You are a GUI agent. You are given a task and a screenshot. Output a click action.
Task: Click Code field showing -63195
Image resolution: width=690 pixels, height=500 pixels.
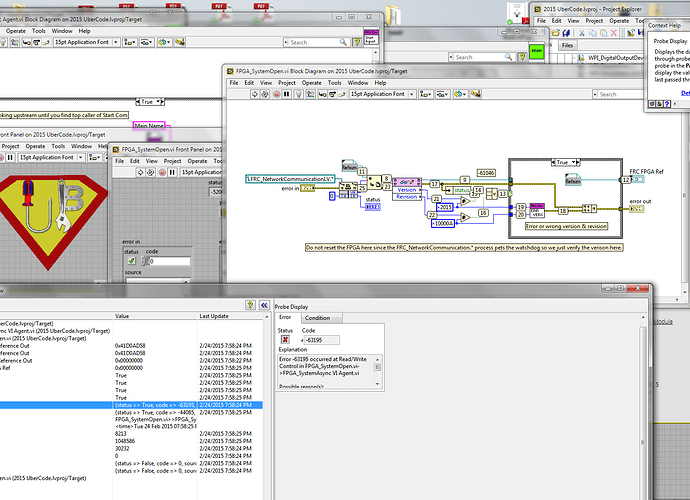tap(321, 340)
